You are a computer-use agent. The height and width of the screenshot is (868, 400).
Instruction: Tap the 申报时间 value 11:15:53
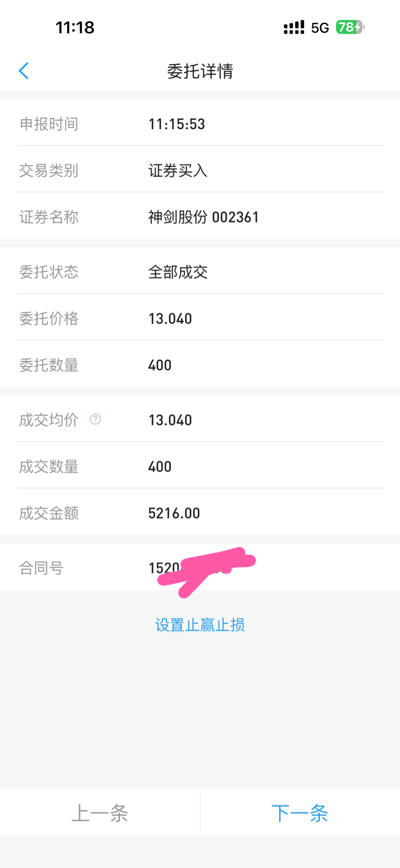(x=177, y=124)
